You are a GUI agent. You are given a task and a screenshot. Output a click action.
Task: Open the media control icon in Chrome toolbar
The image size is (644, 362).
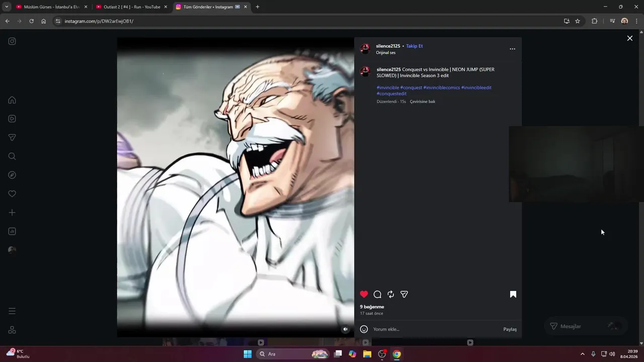coord(612,21)
